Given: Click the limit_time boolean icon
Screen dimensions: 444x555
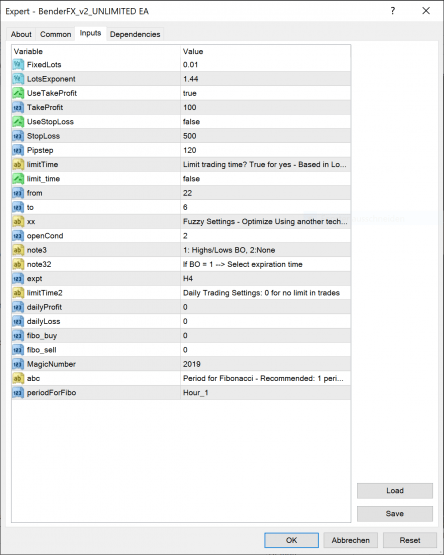Looking at the screenshot, I should pyautogui.click(x=18, y=179).
